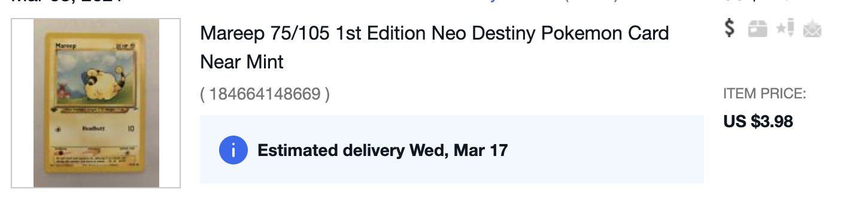Open the Mareep 75/105 1st Edition listing title
Image resolution: width=868 pixels, height=216 pixels.
pyautogui.click(x=435, y=47)
